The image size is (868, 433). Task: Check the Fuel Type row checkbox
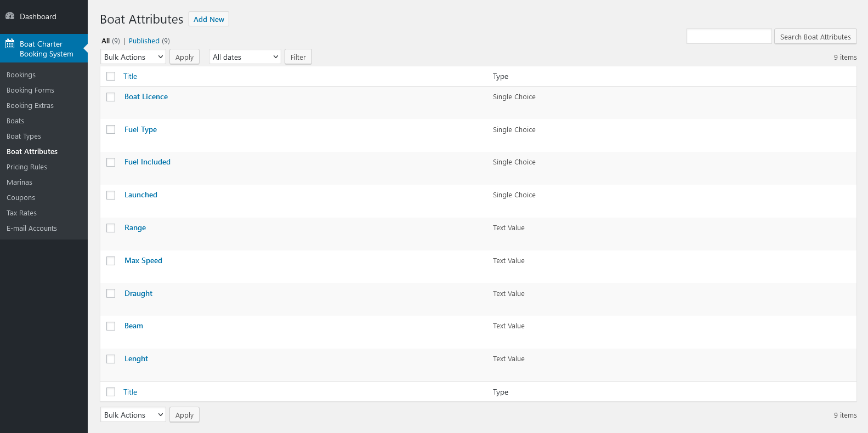coord(111,130)
